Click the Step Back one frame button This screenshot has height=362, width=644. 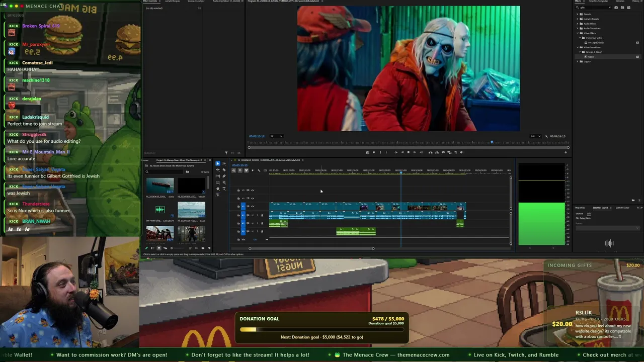(x=402, y=152)
